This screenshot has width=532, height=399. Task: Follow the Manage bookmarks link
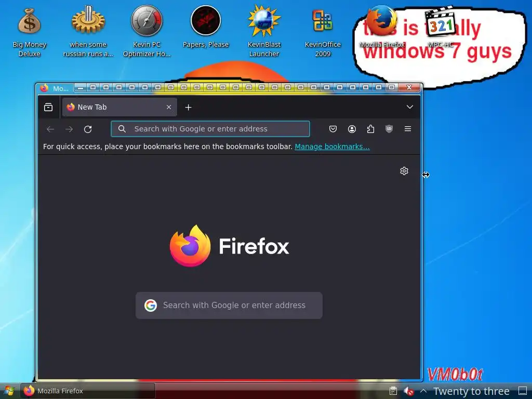(x=332, y=147)
